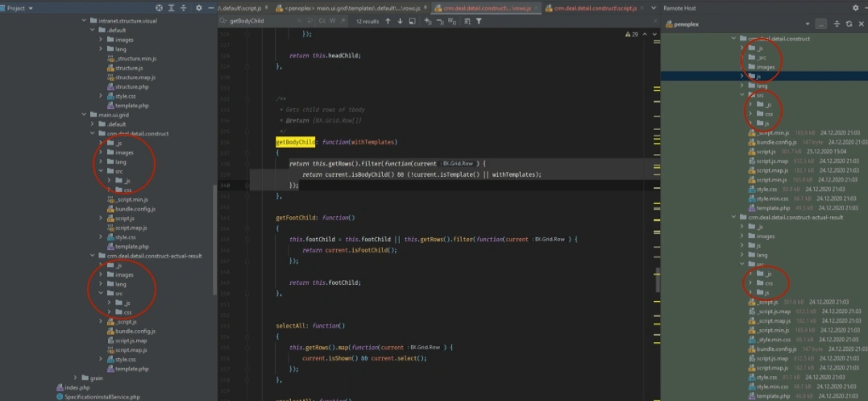The width and height of the screenshot is (868, 401).
Task: Click the Remote Host panel title
Action: 679,8
